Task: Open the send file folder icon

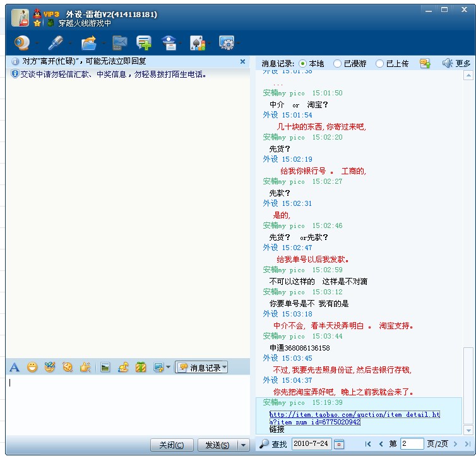Action: (x=89, y=42)
